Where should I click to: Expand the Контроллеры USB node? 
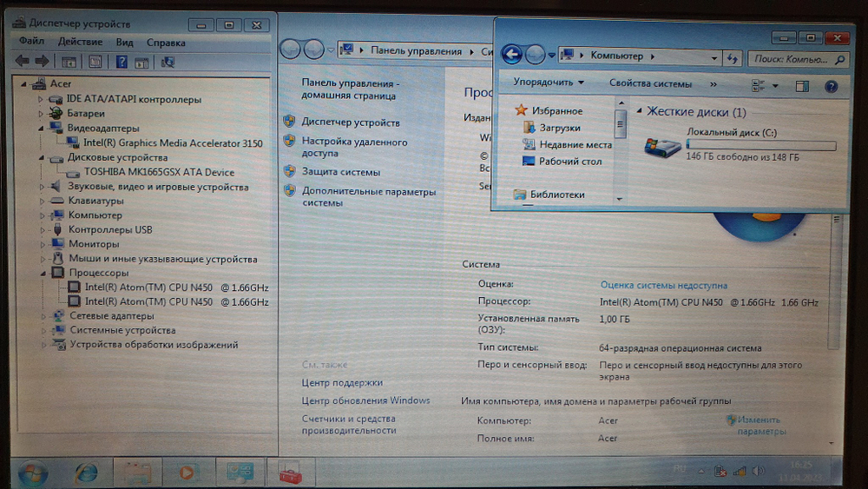(43, 230)
